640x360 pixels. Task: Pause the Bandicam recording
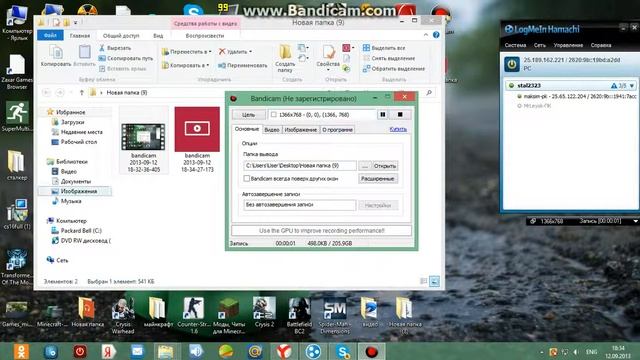point(382,115)
